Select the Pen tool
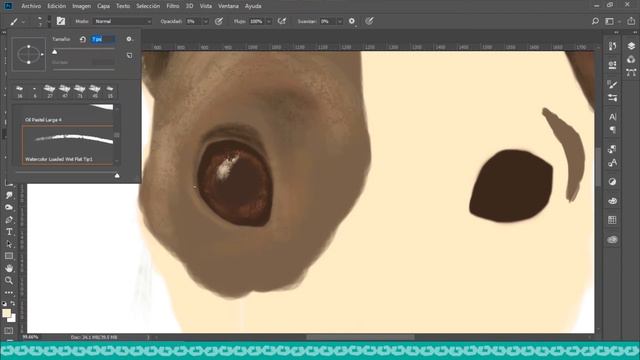This screenshot has width=640, height=360. coord(9,220)
